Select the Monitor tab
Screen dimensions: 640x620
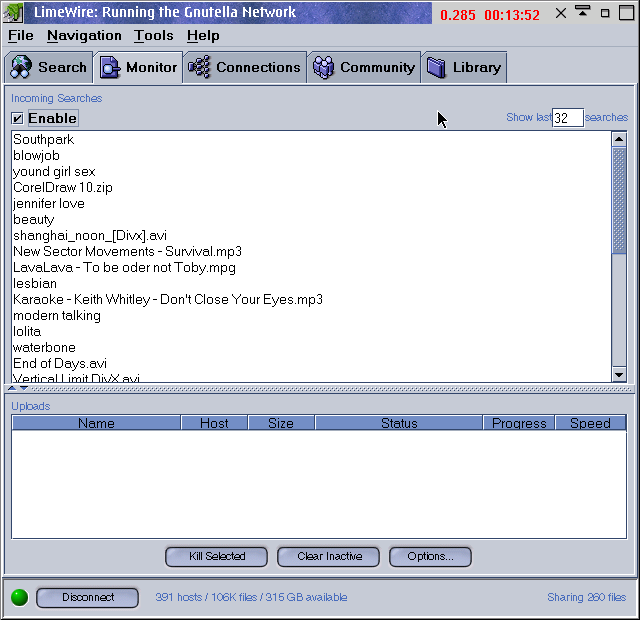click(x=138, y=67)
